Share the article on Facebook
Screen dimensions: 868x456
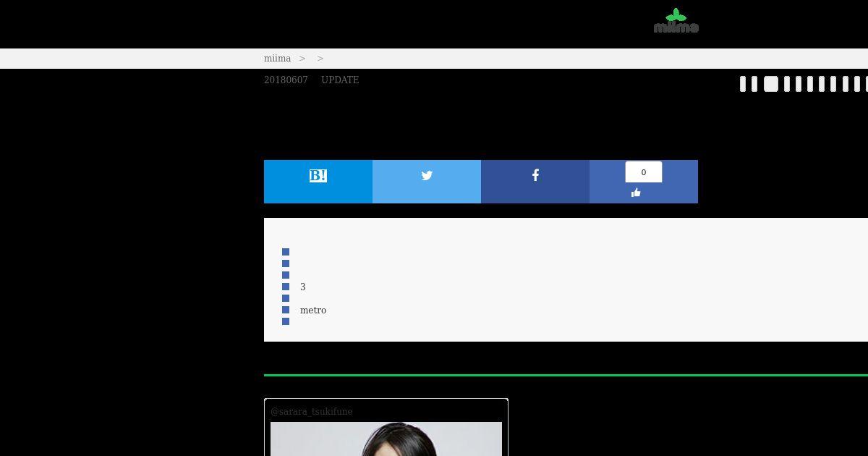(x=535, y=182)
